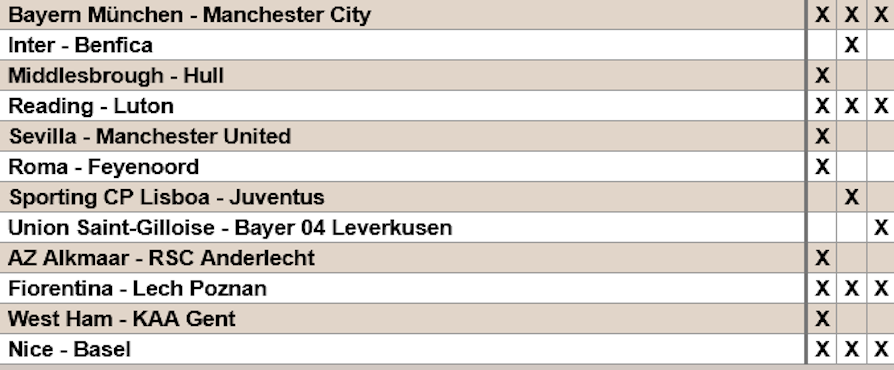Check the empty middle cell for Middlesbrough - Hull
The width and height of the screenshot is (894, 370).
[x=851, y=75]
